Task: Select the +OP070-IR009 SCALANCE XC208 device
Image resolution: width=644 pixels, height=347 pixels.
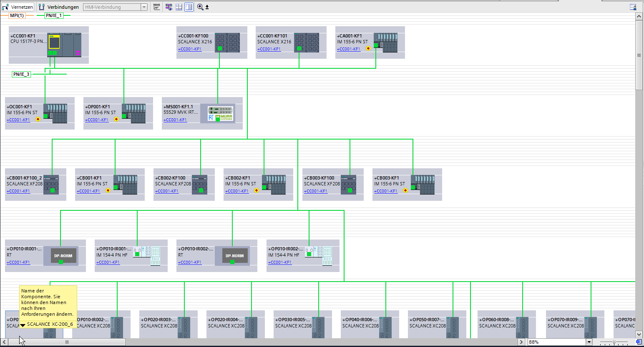Action: (x=575, y=324)
